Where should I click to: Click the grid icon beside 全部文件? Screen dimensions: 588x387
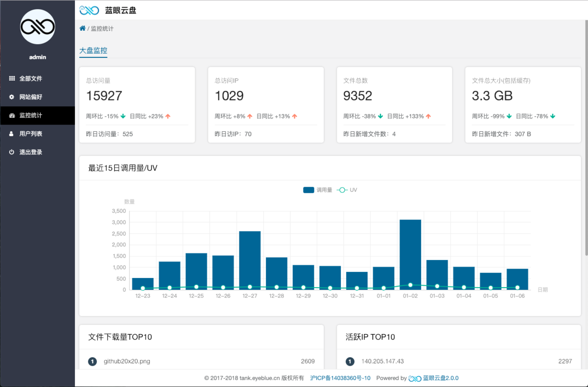pyautogui.click(x=12, y=79)
